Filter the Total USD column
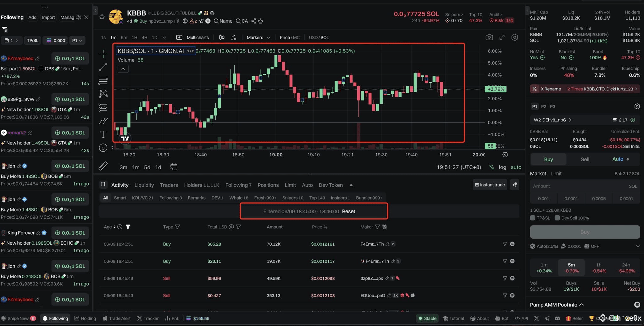644x326 pixels. pos(238,227)
